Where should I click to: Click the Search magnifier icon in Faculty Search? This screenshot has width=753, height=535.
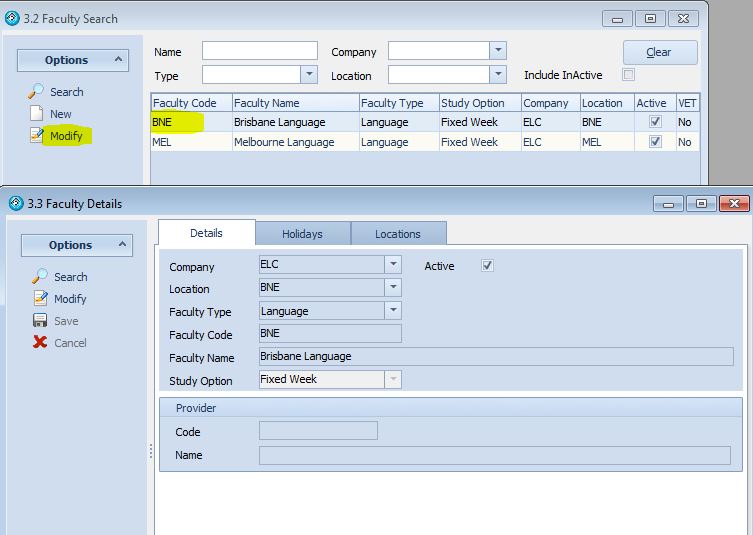coord(37,91)
